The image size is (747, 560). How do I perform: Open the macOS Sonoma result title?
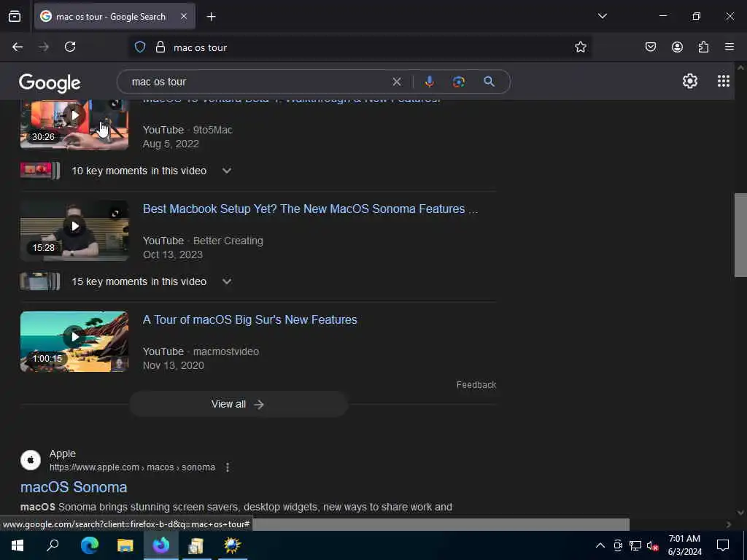tap(74, 487)
